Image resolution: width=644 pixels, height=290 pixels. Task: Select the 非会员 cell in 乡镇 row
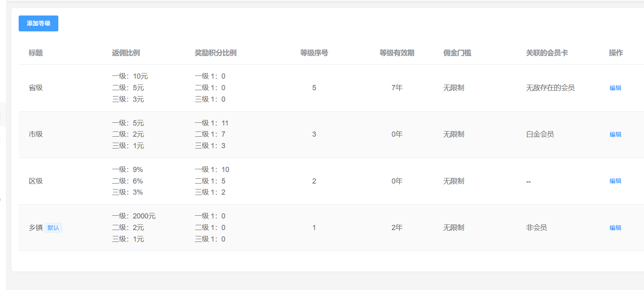point(536,228)
